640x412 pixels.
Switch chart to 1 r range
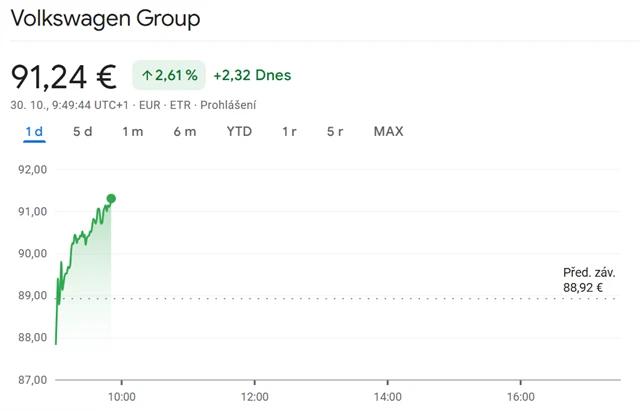pyautogui.click(x=289, y=132)
